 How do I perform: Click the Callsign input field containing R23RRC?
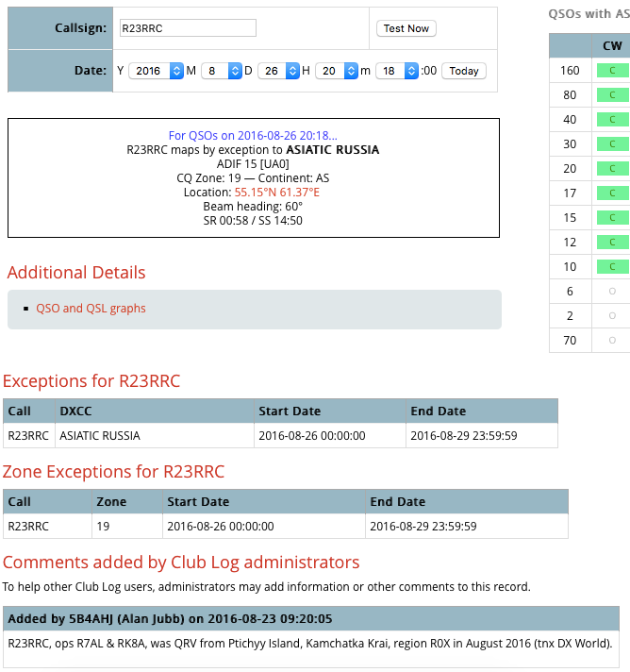pyautogui.click(x=188, y=28)
